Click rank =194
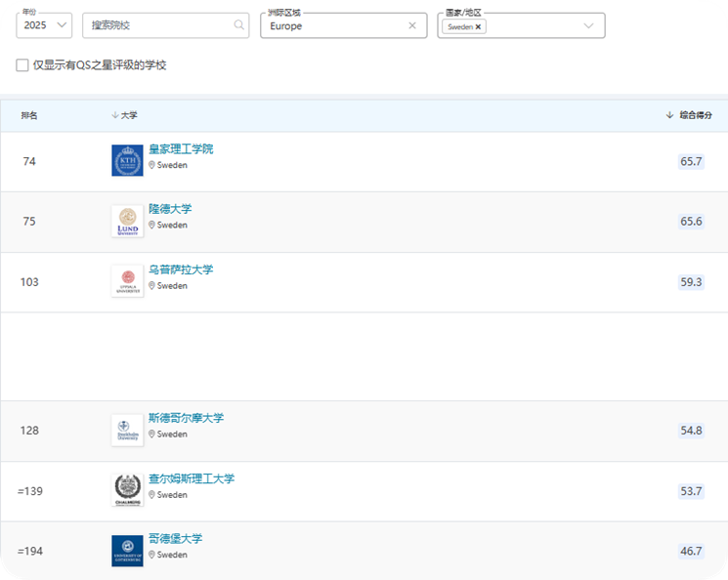This screenshot has height=580, width=728. point(30,552)
